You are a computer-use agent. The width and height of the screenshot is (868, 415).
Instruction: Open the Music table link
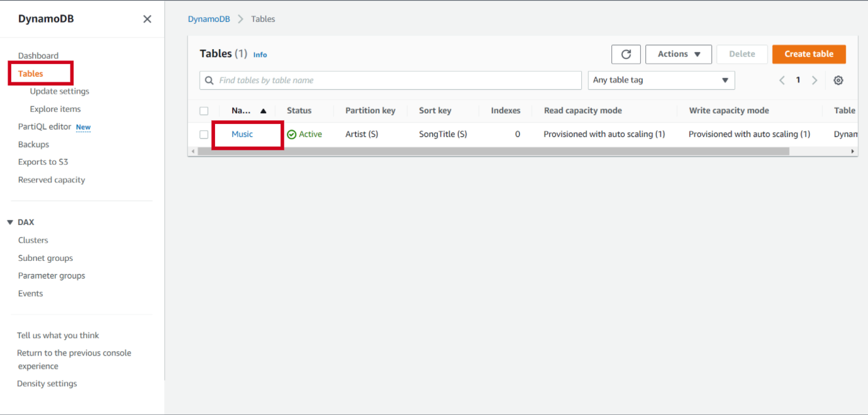coord(242,135)
